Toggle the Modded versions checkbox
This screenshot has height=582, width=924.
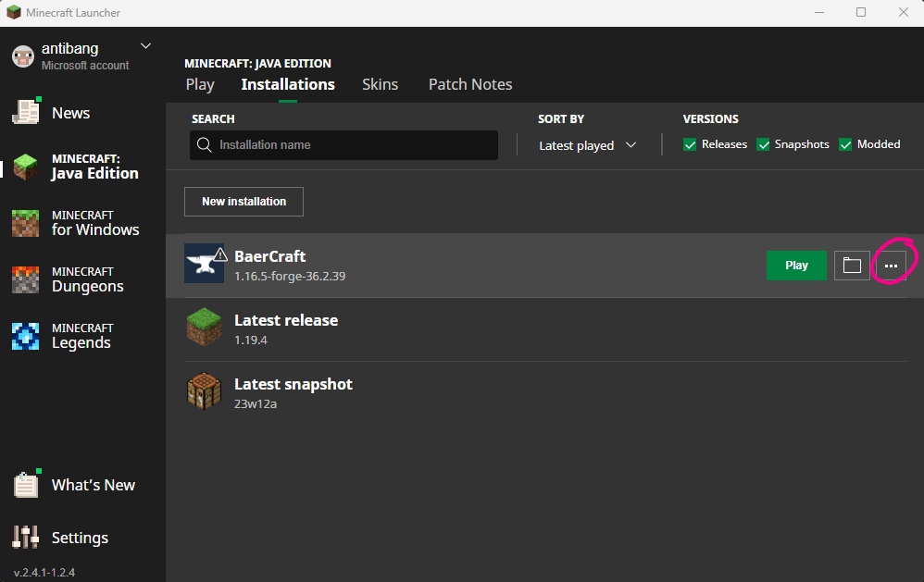(845, 145)
